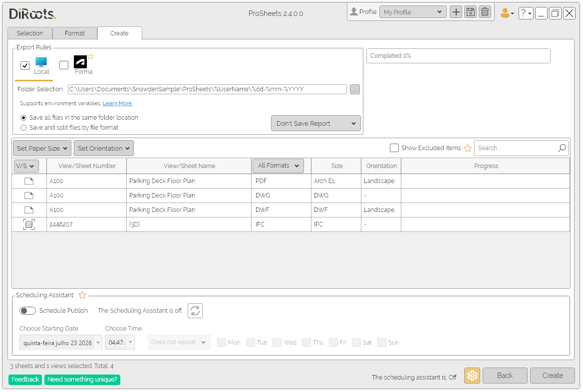This screenshot has width=583, height=392.
Task: Click the Scheduling Assistant star icon
Action: tap(82, 295)
